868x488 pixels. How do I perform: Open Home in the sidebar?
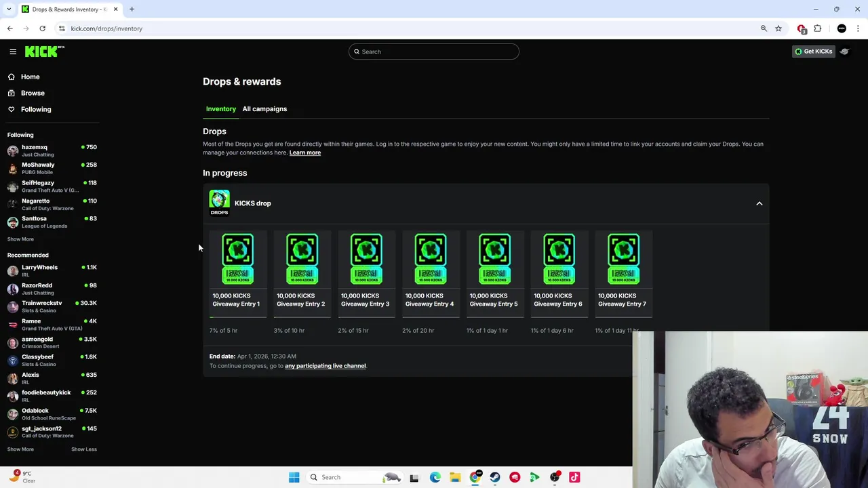pos(30,77)
